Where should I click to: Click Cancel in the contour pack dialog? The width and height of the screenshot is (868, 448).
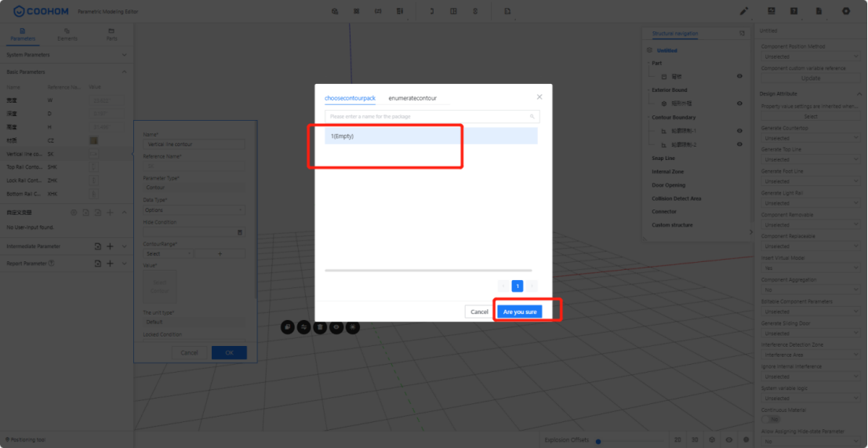tap(479, 311)
